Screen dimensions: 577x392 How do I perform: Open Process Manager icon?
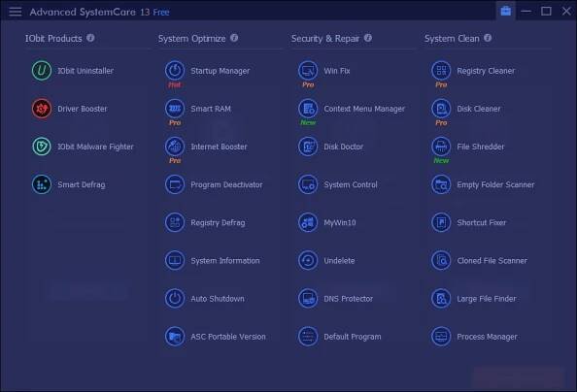tap(441, 337)
